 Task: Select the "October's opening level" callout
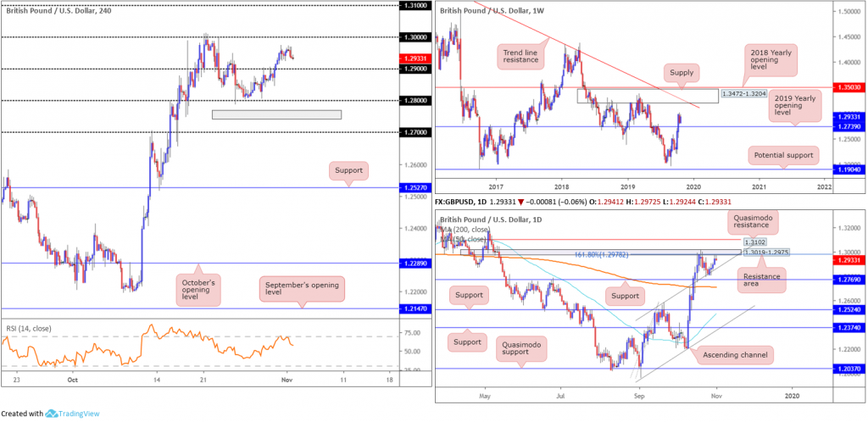199,290
